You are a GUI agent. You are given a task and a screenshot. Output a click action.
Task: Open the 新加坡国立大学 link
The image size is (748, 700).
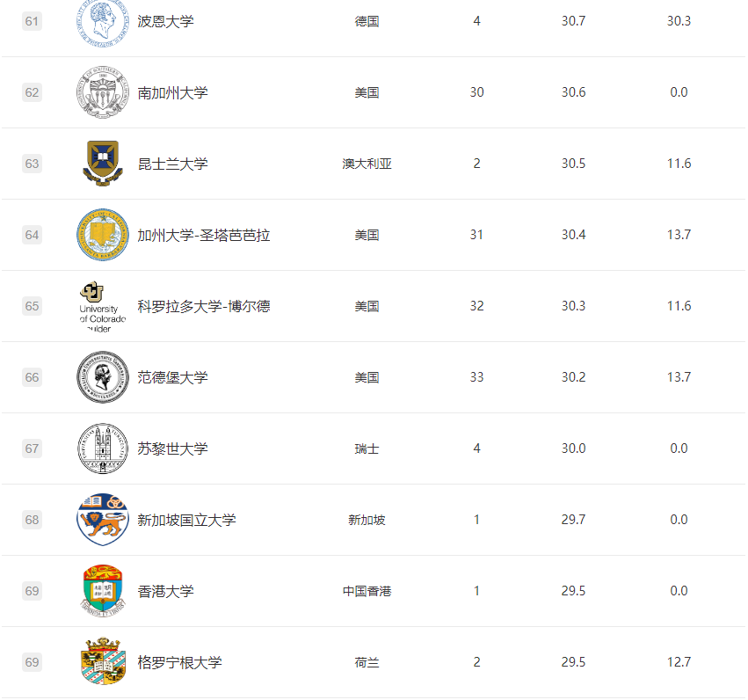[186, 520]
